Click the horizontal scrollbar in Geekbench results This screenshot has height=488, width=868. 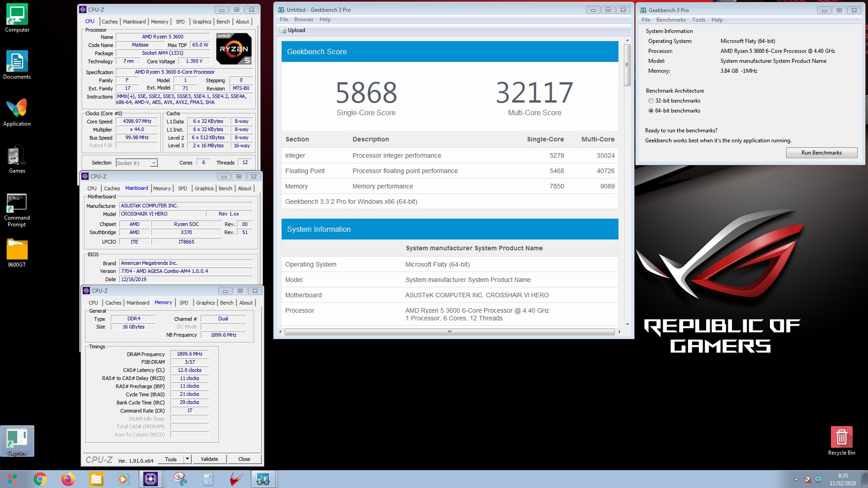(449, 332)
